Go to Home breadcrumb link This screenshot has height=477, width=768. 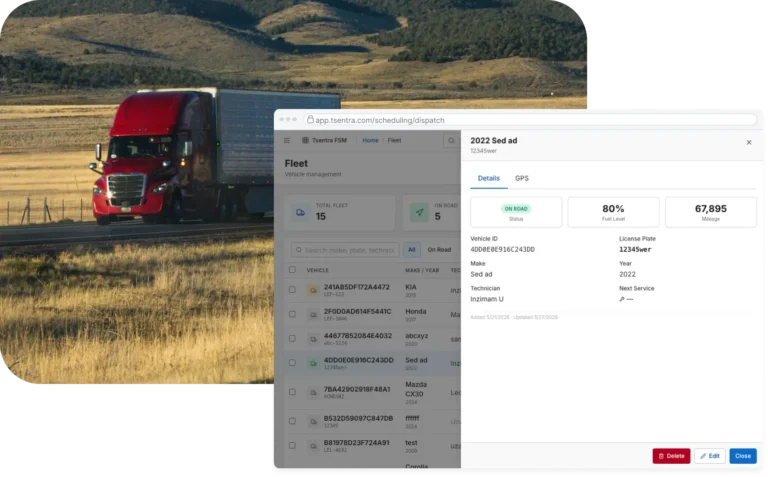pos(370,141)
